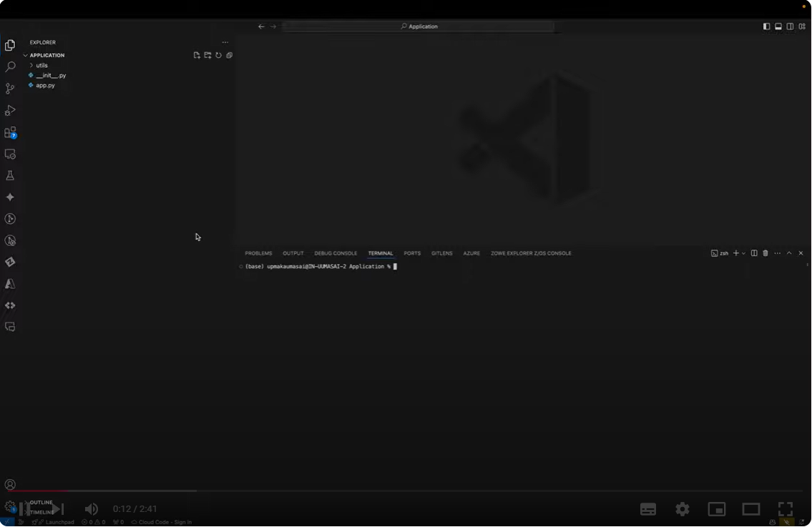Mute the video volume
This screenshot has height=527, width=812.
click(91, 509)
